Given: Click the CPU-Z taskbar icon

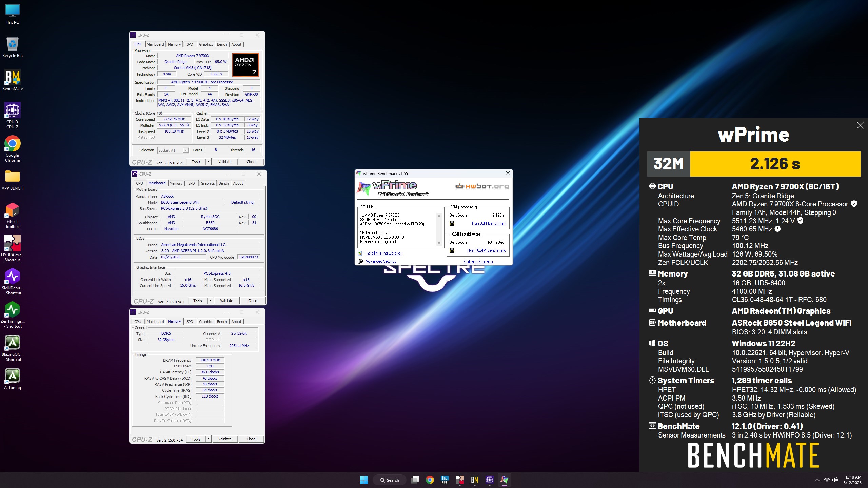Looking at the screenshot, I should click(489, 480).
